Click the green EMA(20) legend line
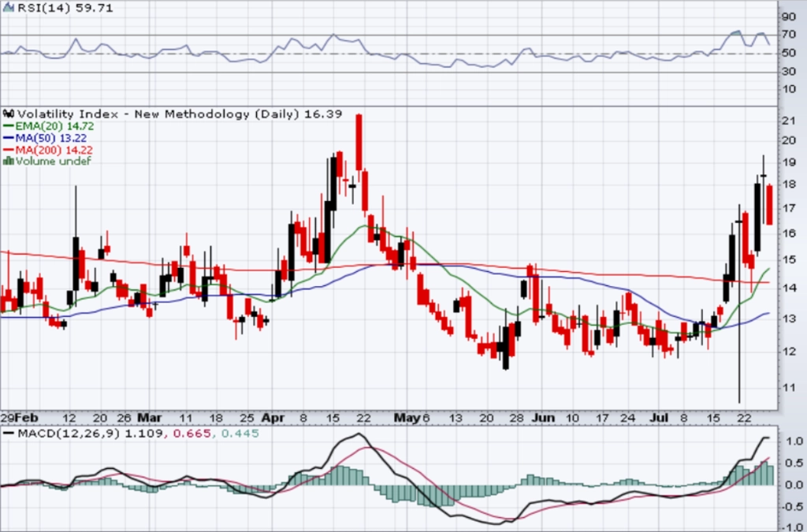The image size is (807, 532). pos(9,126)
